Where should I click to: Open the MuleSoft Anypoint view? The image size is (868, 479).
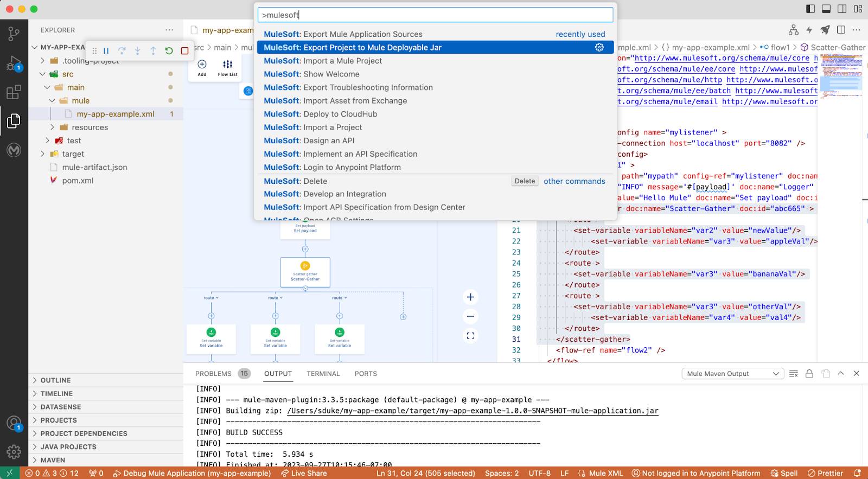point(14,150)
